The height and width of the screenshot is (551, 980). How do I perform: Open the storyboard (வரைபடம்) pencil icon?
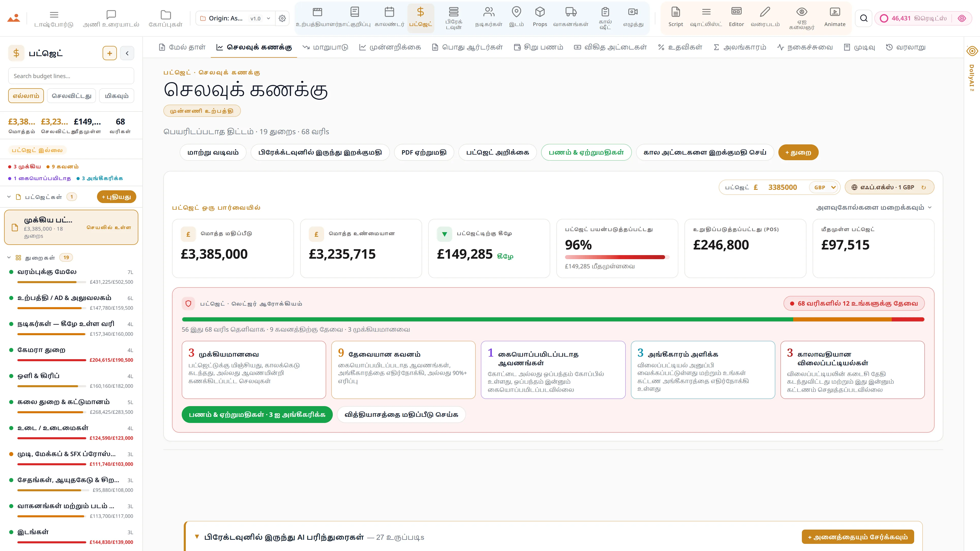(765, 12)
